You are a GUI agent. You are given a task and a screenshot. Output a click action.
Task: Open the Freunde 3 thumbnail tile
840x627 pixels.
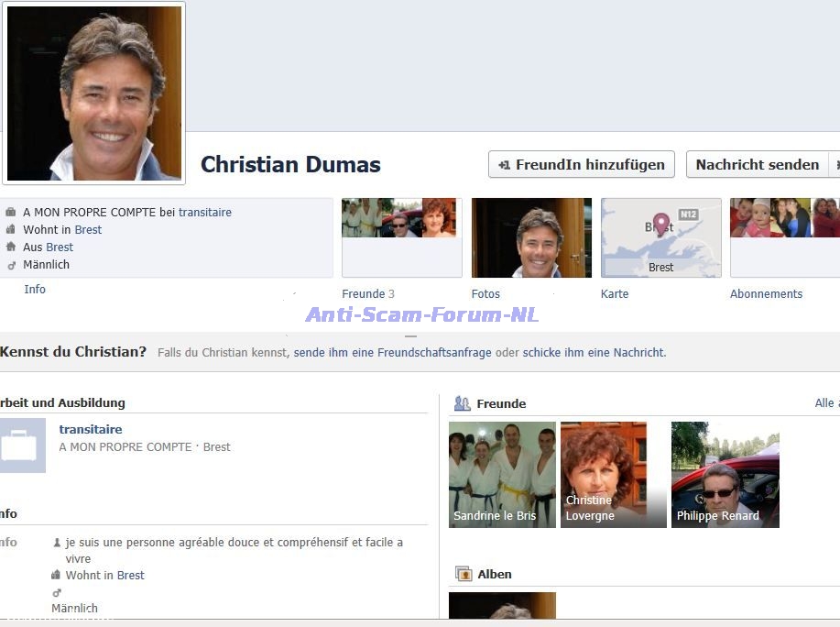click(401, 237)
